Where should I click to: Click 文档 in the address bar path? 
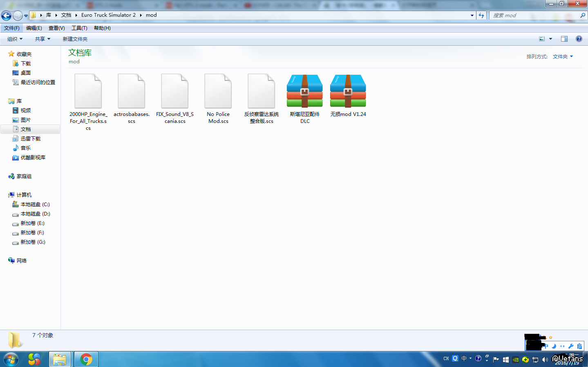[66, 15]
